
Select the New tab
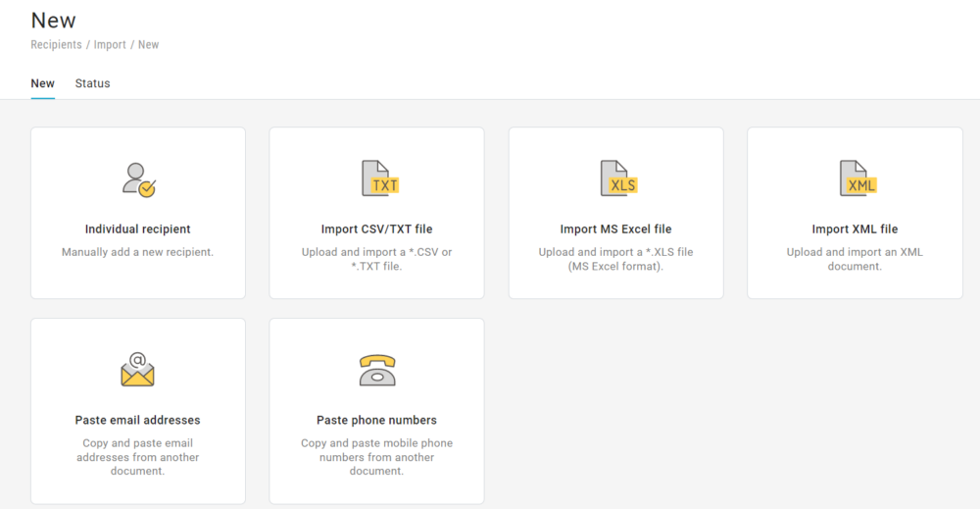[x=42, y=83]
